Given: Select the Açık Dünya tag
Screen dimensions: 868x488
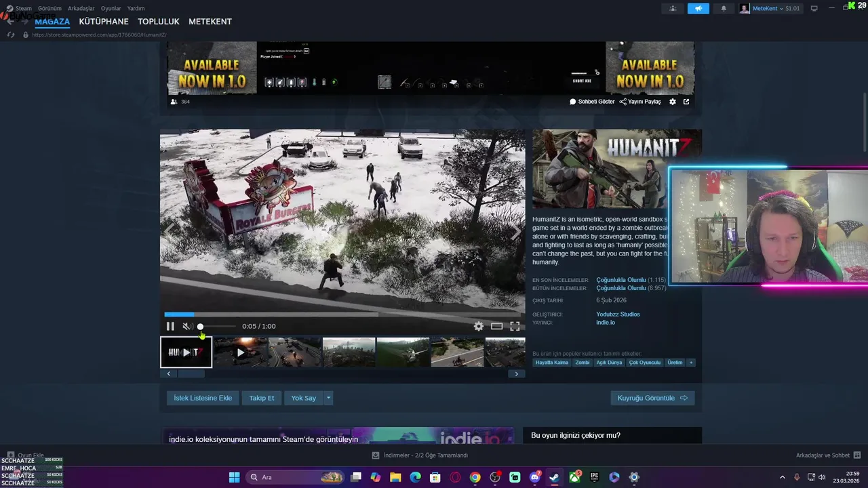Looking at the screenshot, I should tap(609, 363).
